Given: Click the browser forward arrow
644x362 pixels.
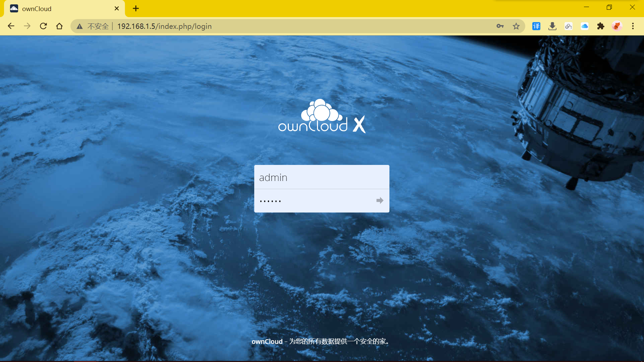Looking at the screenshot, I should (27, 26).
